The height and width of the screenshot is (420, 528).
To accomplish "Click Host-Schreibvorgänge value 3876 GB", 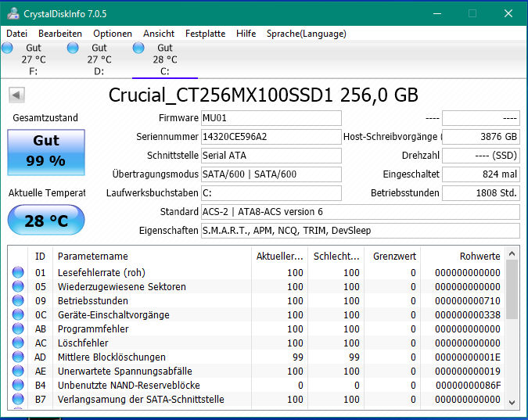I will pyautogui.click(x=481, y=137).
